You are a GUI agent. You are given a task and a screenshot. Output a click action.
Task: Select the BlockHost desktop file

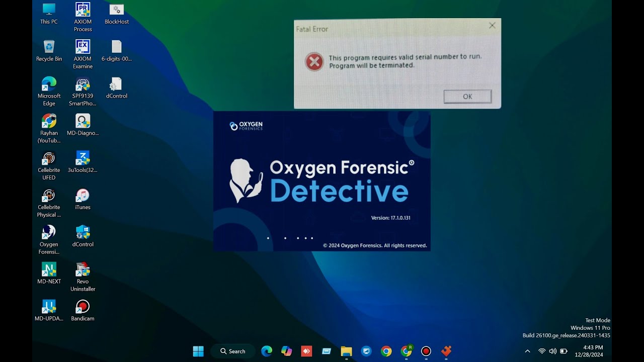click(117, 14)
